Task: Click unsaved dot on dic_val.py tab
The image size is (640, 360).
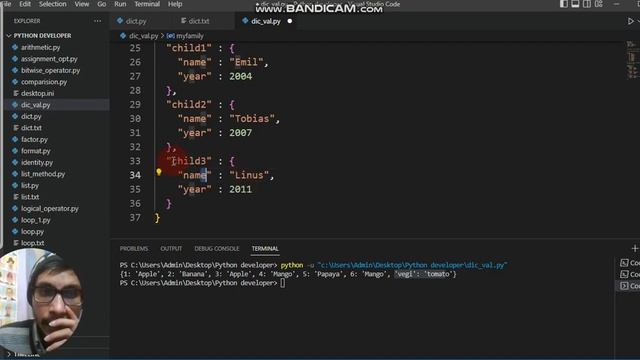Action: click(290, 21)
